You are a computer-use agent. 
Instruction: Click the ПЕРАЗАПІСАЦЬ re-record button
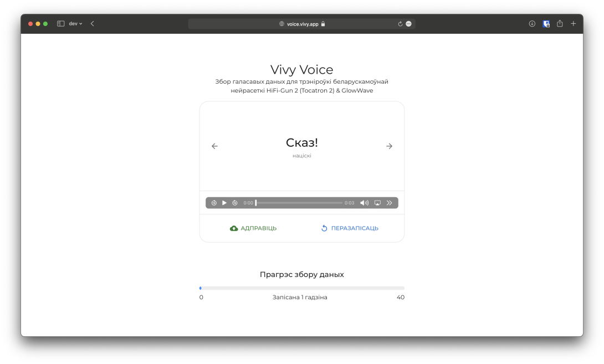350,228
